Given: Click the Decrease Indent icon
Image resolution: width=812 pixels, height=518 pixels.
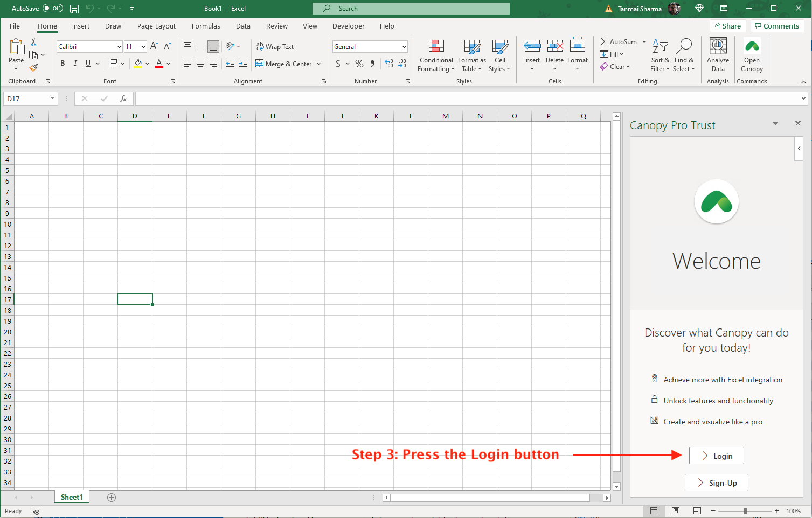Looking at the screenshot, I should point(230,64).
